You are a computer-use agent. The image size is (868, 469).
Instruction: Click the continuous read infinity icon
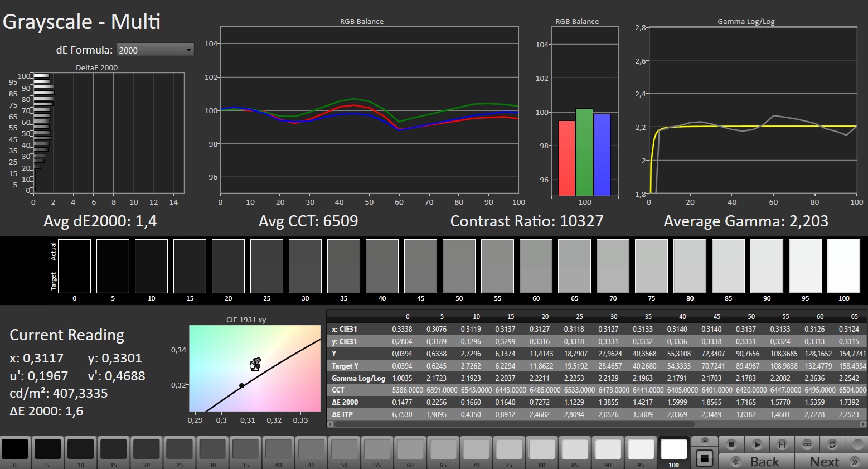807,444
